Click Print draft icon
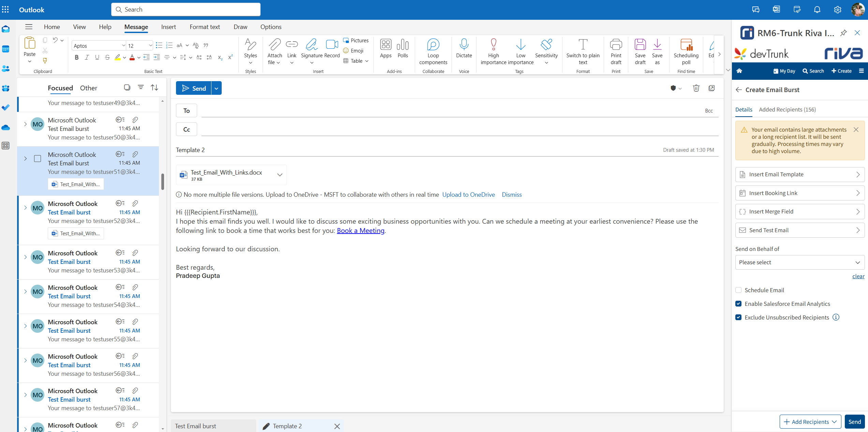The height and width of the screenshot is (432, 868). pyautogui.click(x=616, y=45)
